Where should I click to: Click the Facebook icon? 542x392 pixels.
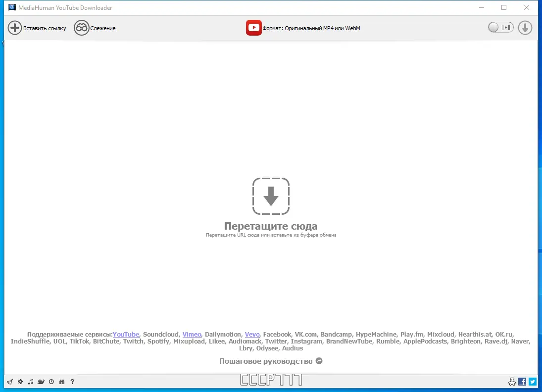coord(522,382)
